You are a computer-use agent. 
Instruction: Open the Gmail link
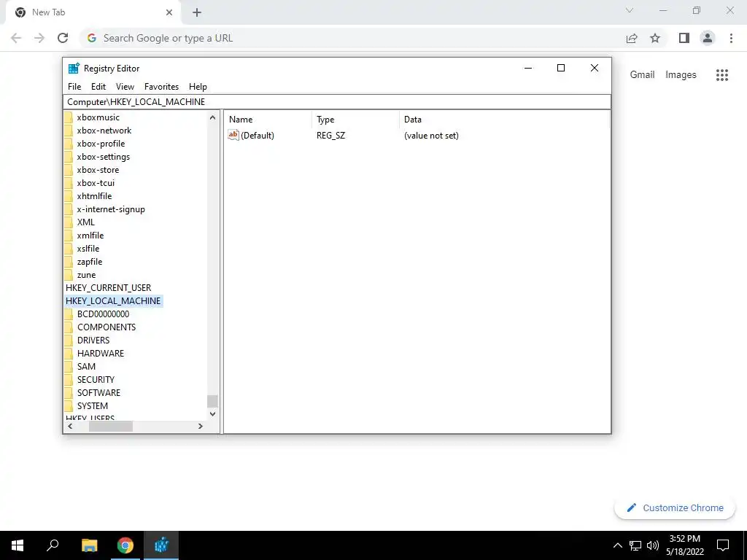point(642,75)
